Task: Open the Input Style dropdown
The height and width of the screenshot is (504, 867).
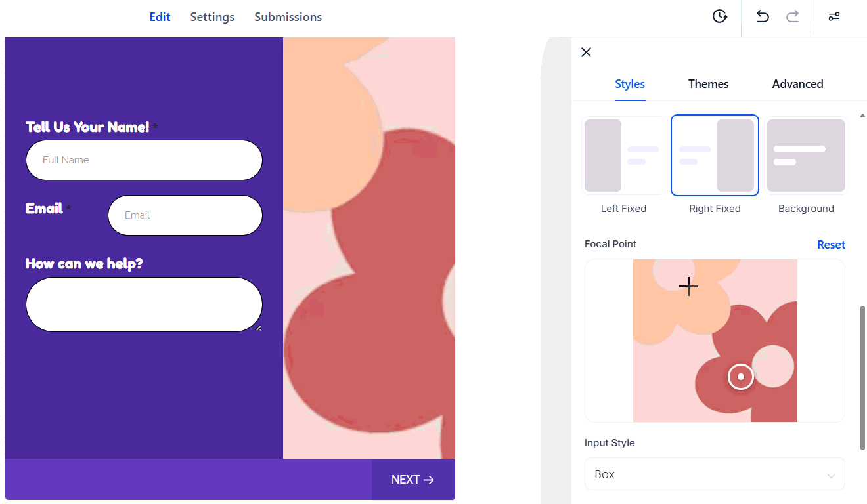Action: 715,474
